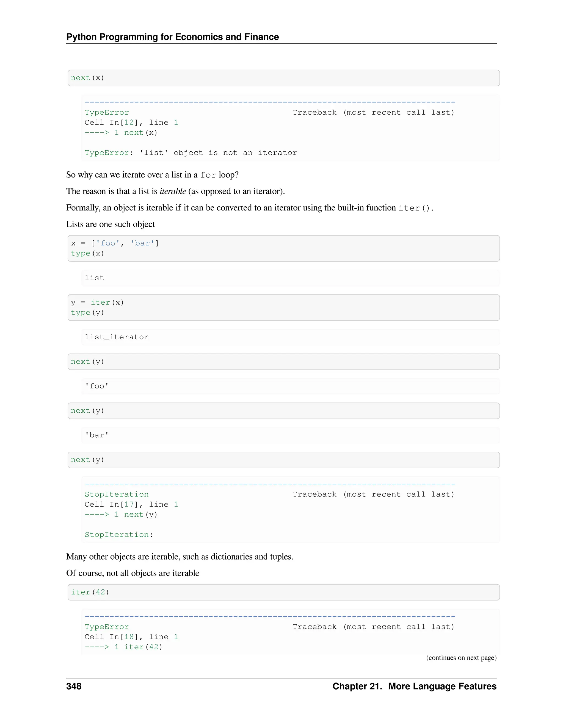Click the code line 'y = iter(x)'
Image resolution: width=563 pixels, height=728 pixels.
click(97, 302)
